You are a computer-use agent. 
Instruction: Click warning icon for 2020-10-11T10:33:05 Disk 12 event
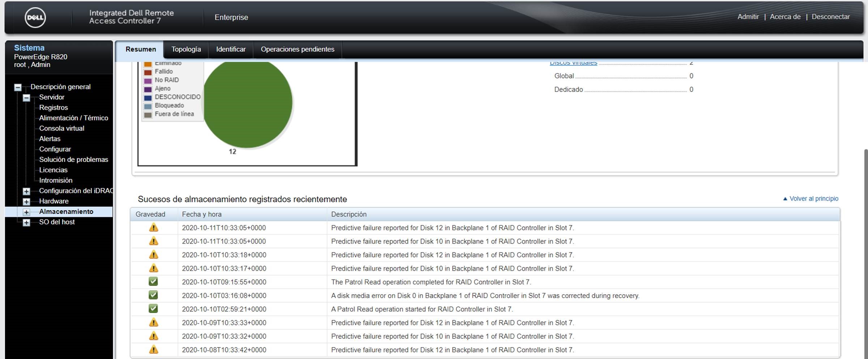point(153,228)
